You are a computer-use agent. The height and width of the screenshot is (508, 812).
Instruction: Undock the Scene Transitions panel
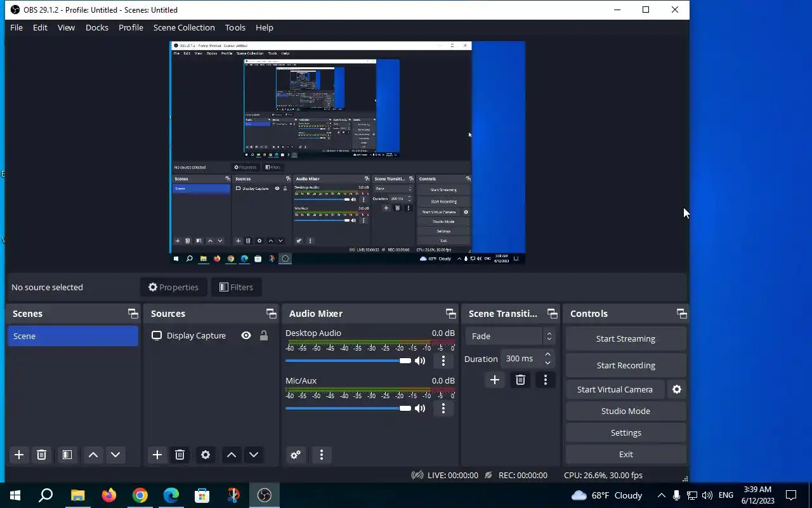[553, 314]
